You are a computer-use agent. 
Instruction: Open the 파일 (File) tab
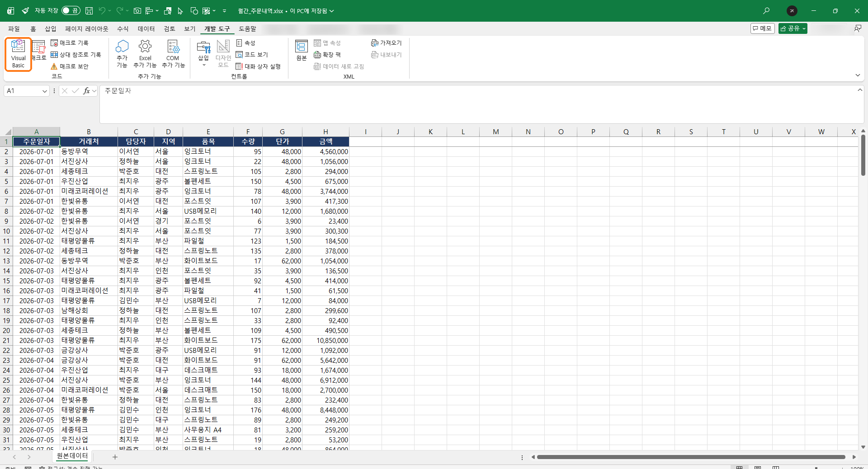pos(14,29)
